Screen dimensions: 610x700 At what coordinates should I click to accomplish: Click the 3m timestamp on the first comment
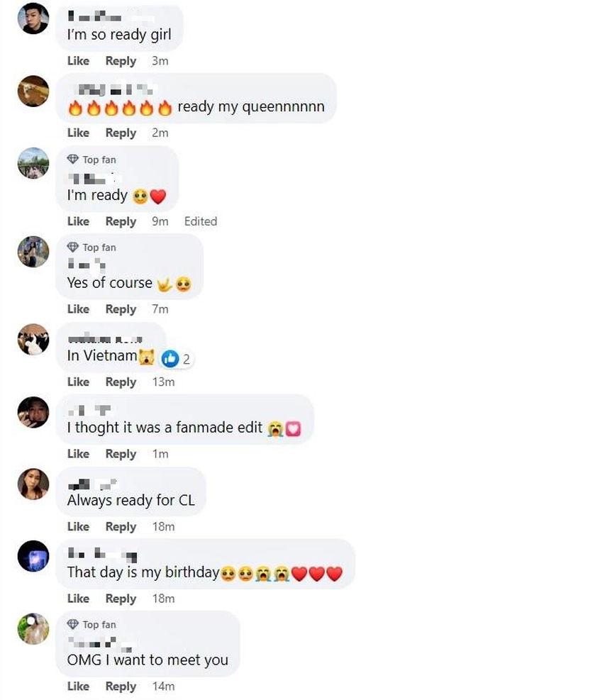(160, 61)
